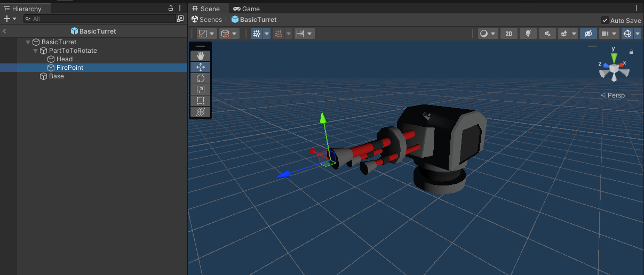This screenshot has width=644, height=275.
Task: Open the tool handle position dropdown arrow
Action: [212, 34]
